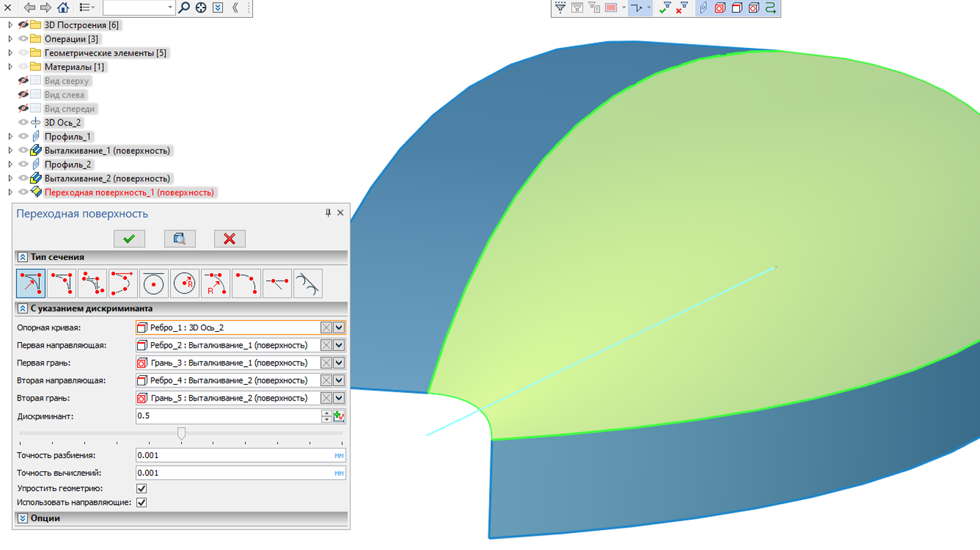Click the magnifier search icon
Screen dimensions: 980x550
[x=184, y=8]
